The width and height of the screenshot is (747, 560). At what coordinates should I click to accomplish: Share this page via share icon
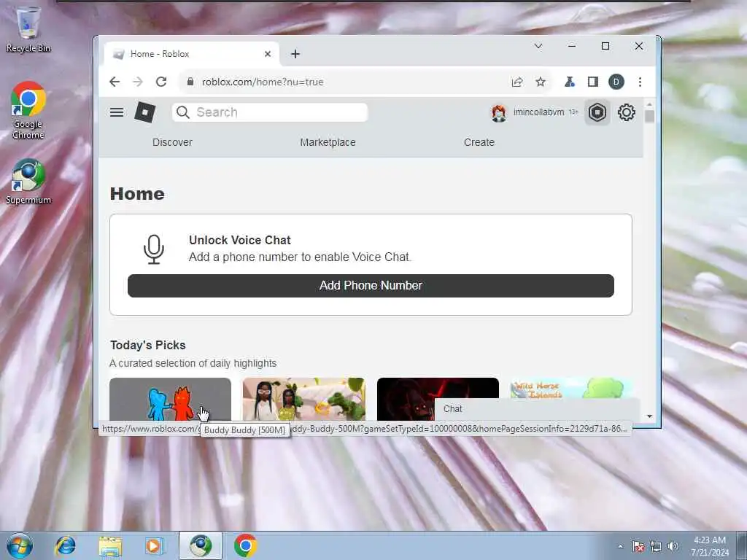[x=517, y=82]
